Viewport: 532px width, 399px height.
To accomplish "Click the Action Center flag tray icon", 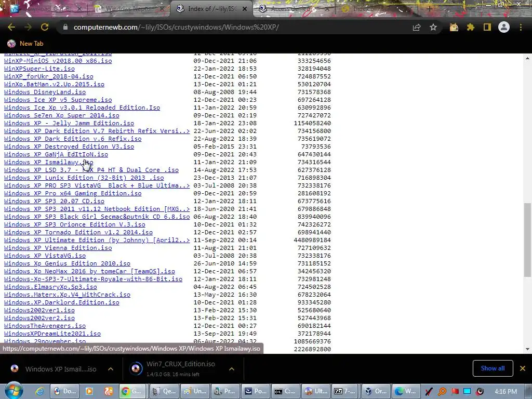I will pos(454,391).
